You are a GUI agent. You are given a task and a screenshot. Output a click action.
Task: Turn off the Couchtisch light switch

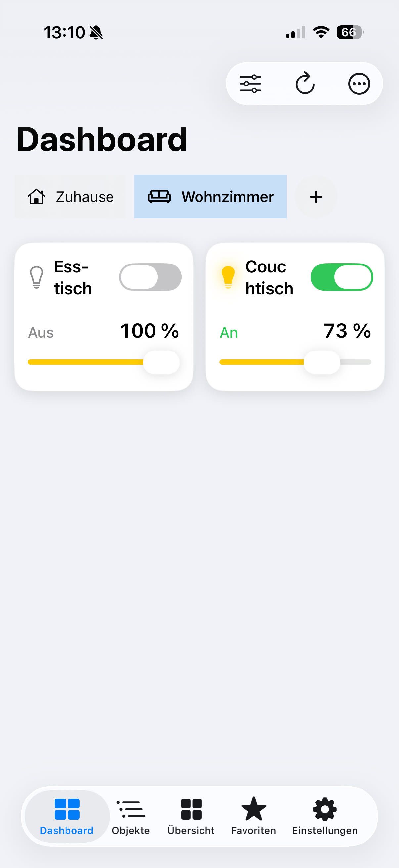coord(342,277)
